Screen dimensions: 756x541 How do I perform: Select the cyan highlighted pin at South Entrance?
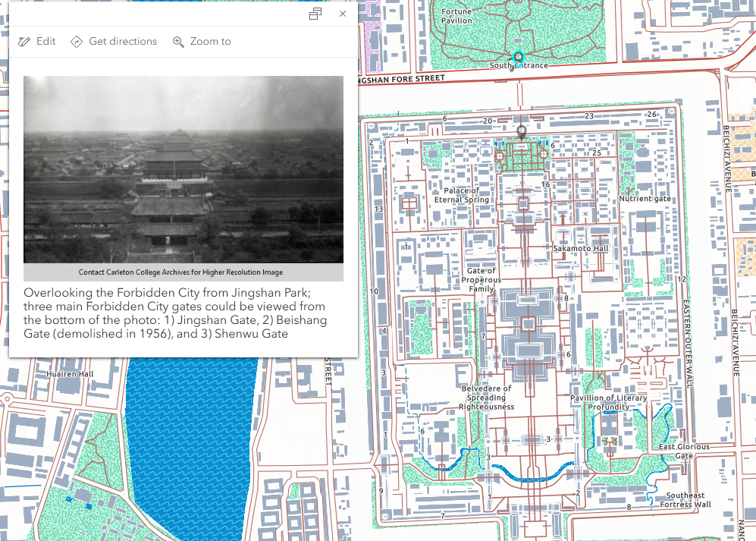click(519, 58)
